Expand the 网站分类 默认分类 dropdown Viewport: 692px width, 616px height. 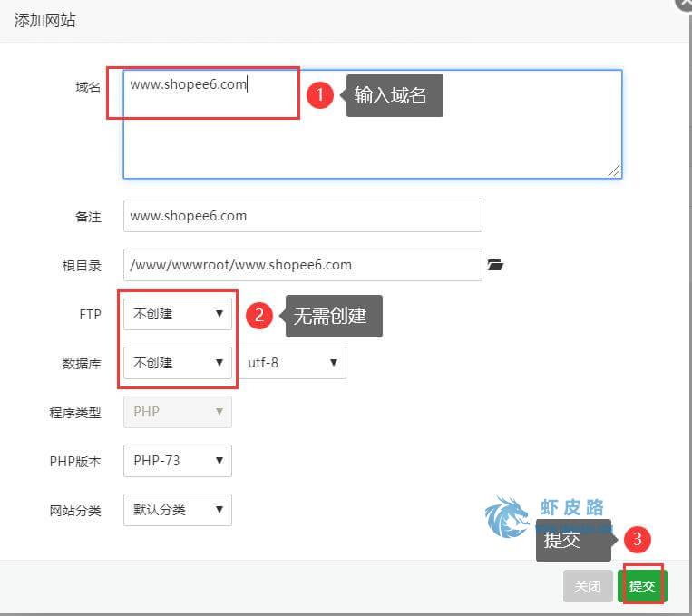tap(178, 510)
